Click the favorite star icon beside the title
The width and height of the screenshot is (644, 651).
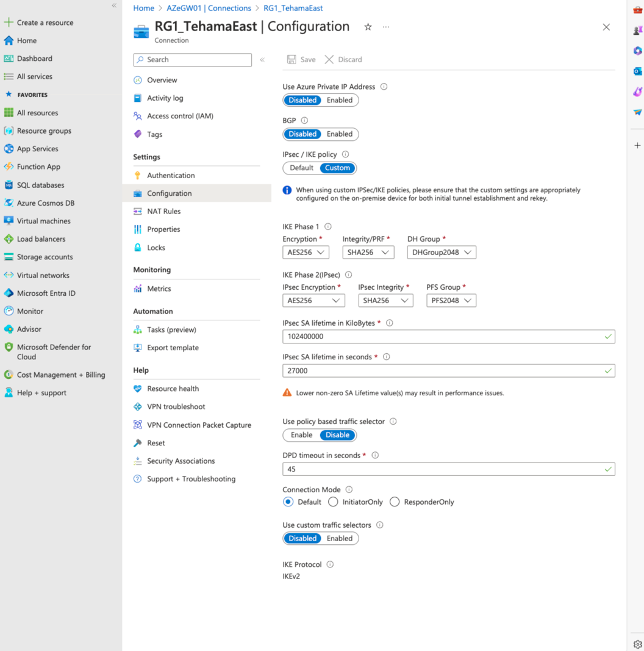point(368,27)
